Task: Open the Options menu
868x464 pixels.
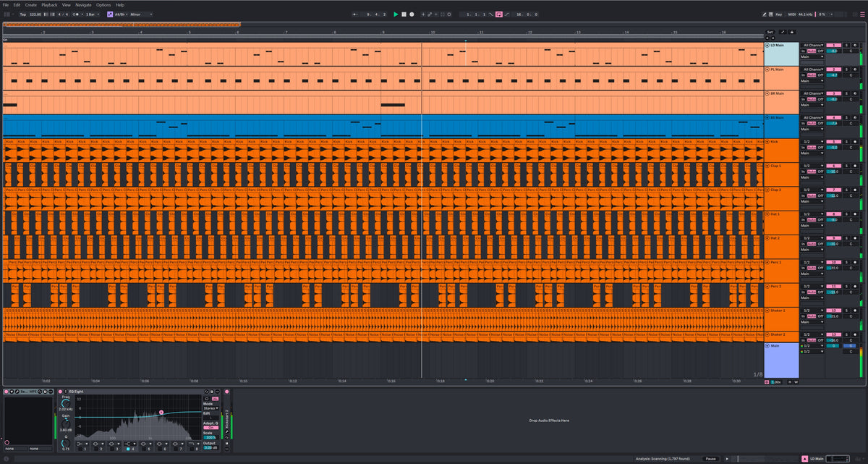Action: 103,4
